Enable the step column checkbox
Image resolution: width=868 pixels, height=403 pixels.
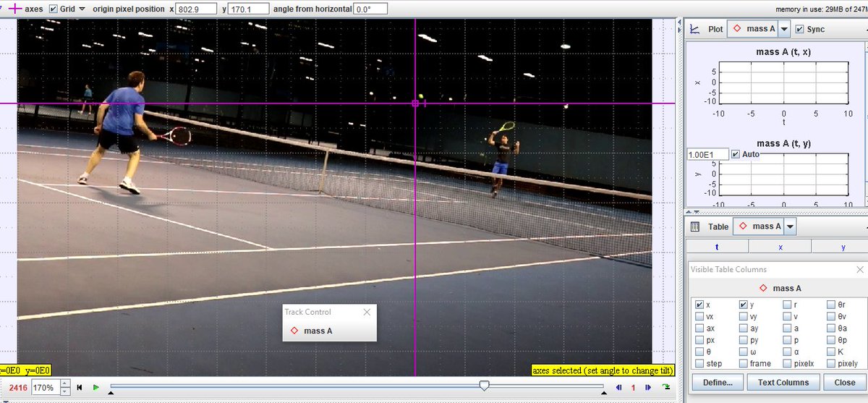coord(699,363)
